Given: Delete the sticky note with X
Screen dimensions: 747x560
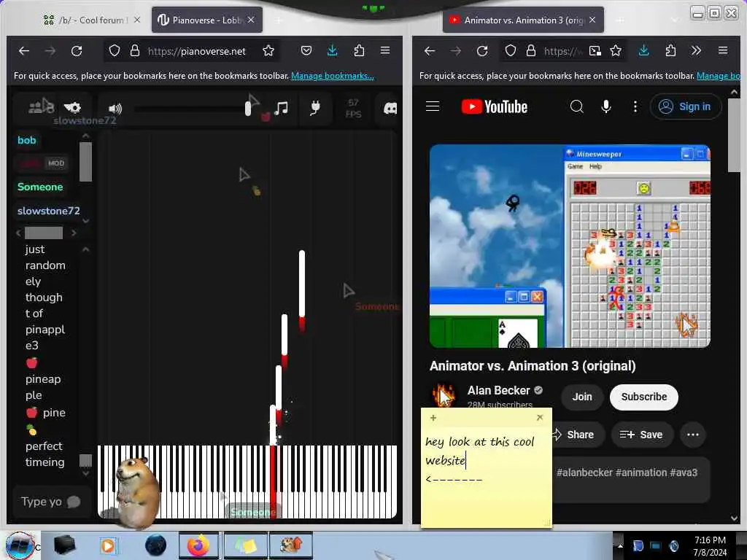Looking at the screenshot, I should point(540,418).
